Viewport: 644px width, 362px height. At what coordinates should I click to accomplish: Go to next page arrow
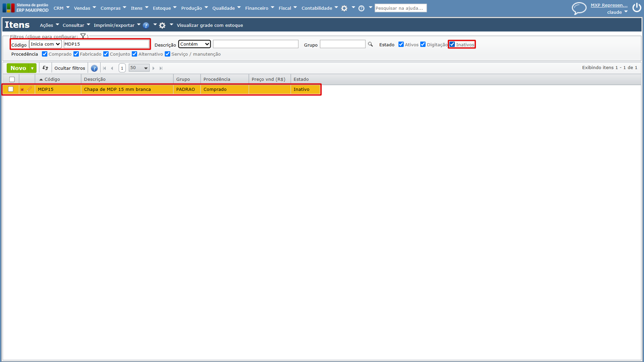[x=154, y=68]
